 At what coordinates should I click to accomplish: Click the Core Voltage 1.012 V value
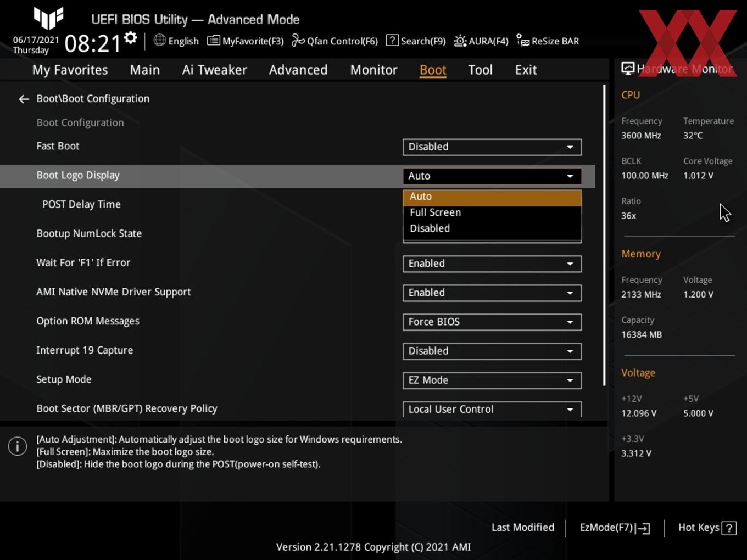(x=698, y=176)
